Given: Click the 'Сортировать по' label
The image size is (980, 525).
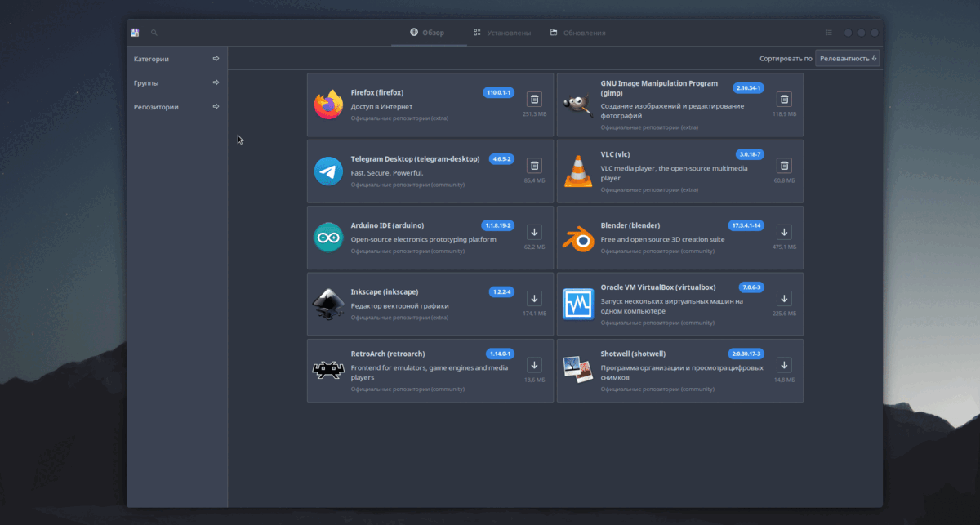Looking at the screenshot, I should pos(786,59).
